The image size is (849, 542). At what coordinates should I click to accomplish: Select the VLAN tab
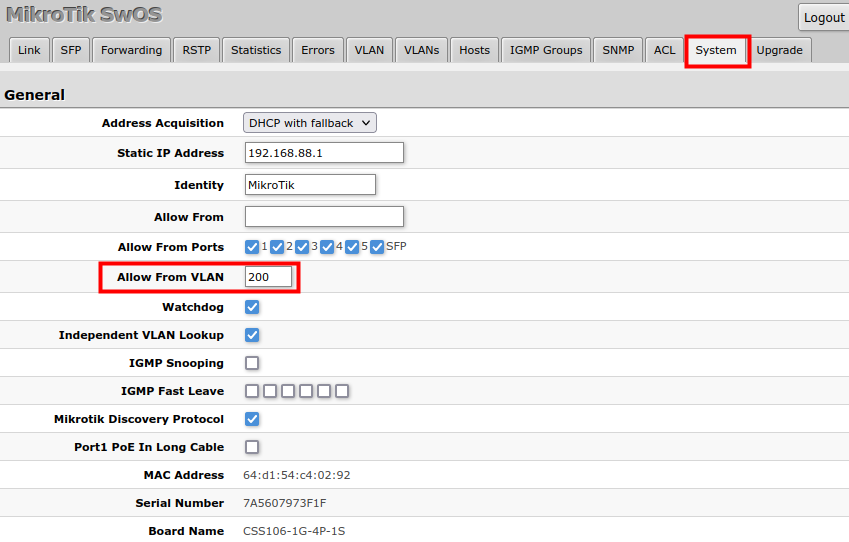coord(369,50)
